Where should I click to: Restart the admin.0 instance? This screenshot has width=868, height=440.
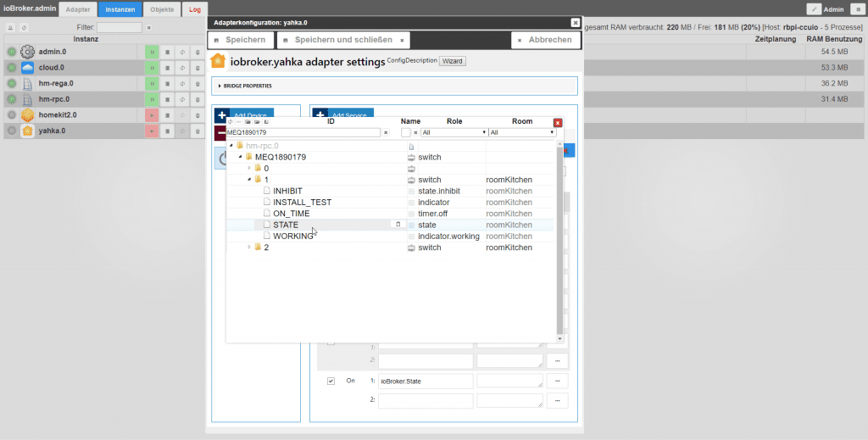point(182,52)
